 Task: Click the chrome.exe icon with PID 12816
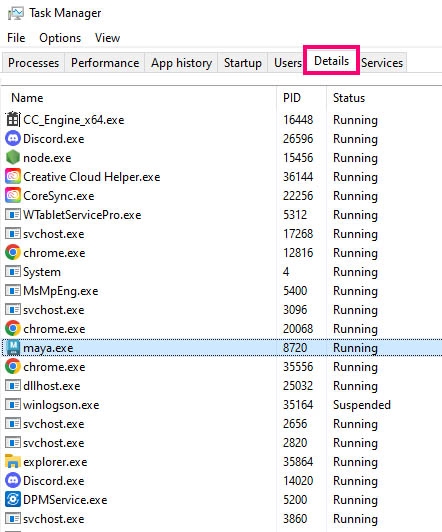click(13, 252)
